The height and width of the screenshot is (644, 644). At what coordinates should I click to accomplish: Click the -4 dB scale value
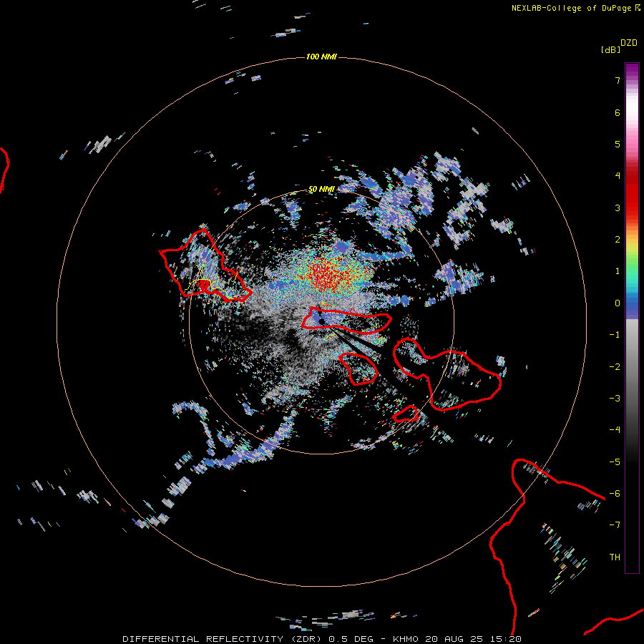[615, 430]
